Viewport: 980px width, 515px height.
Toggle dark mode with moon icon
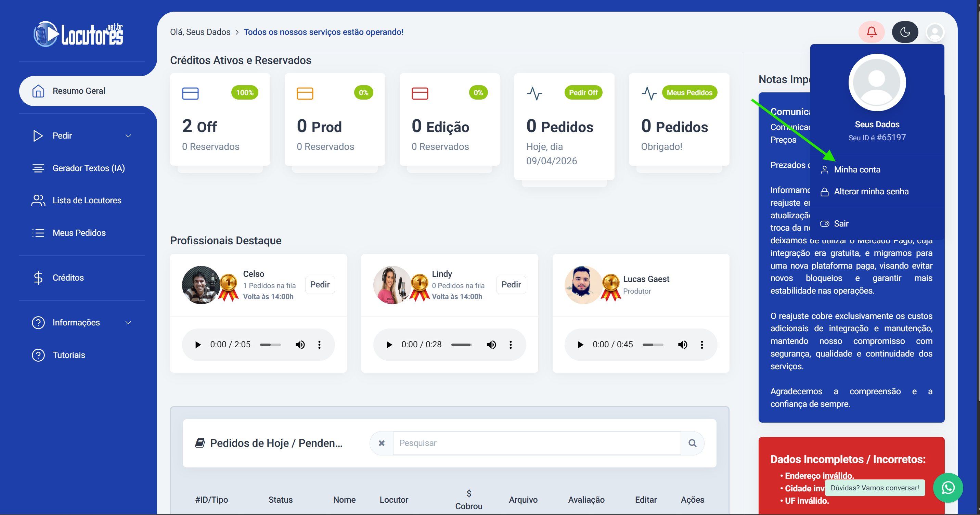coord(905,32)
